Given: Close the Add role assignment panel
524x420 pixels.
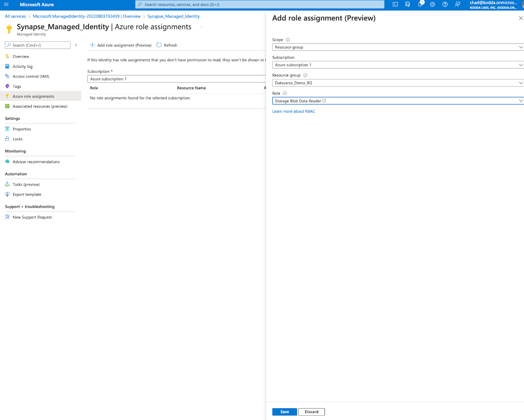Looking at the screenshot, I should click(x=520, y=18).
